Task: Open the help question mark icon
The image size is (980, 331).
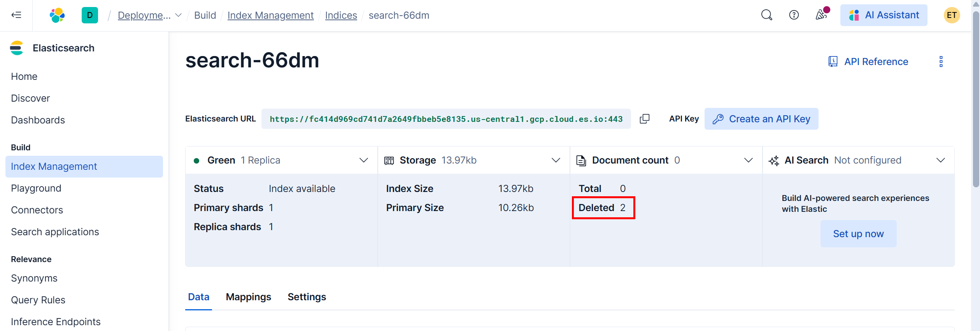Action: pyautogui.click(x=794, y=15)
